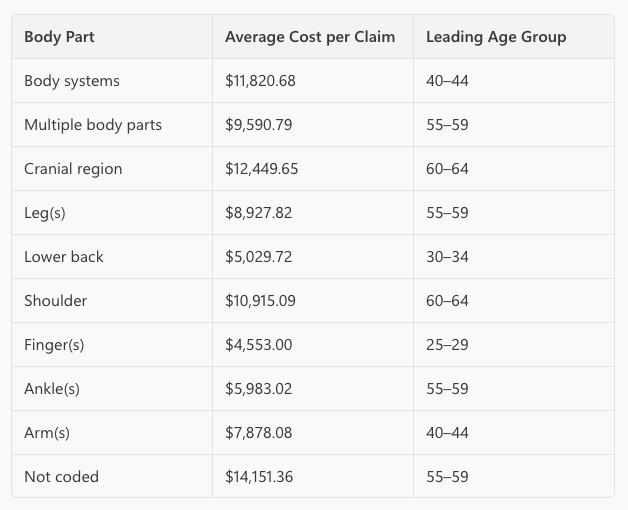628x510 pixels.
Task: Click the Finger(s) row label
Action: [x=54, y=345]
